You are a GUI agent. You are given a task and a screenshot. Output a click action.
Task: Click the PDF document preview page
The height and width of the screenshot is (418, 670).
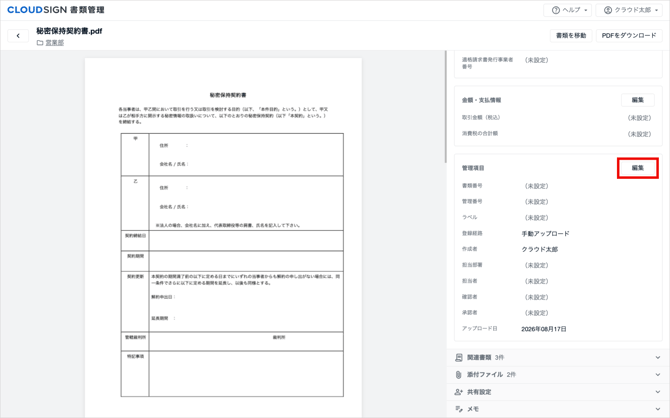click(223, 238)
